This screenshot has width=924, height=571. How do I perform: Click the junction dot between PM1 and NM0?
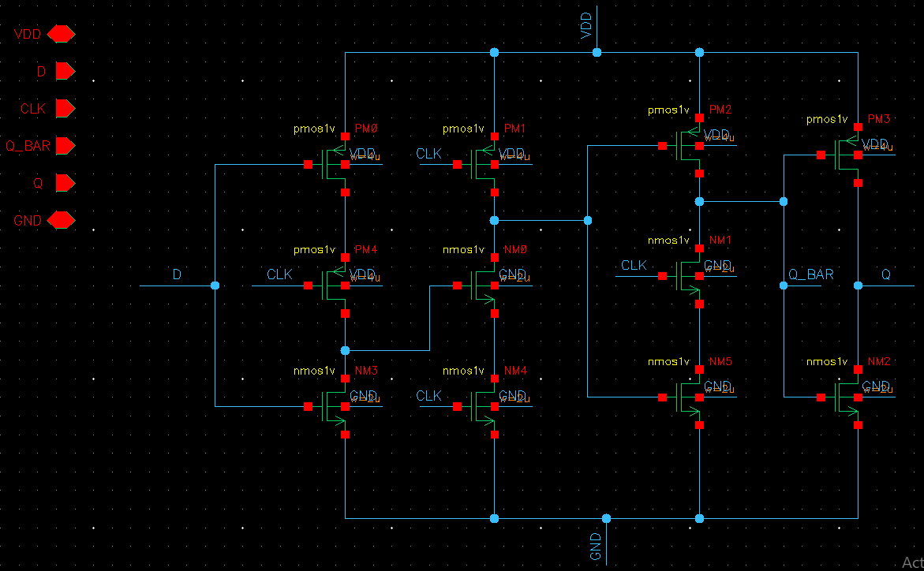495,220
